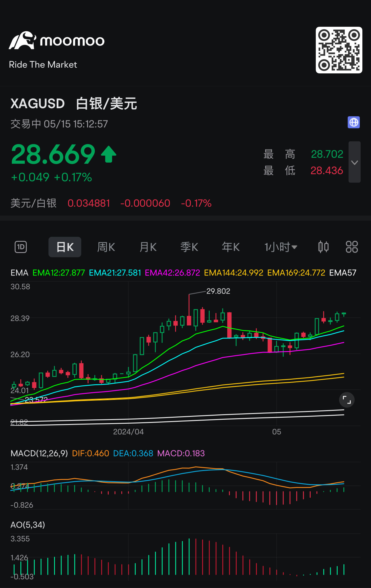Tap the EMA12:27.877 legend value
The image size is (371, 588).
coord(59,273)
